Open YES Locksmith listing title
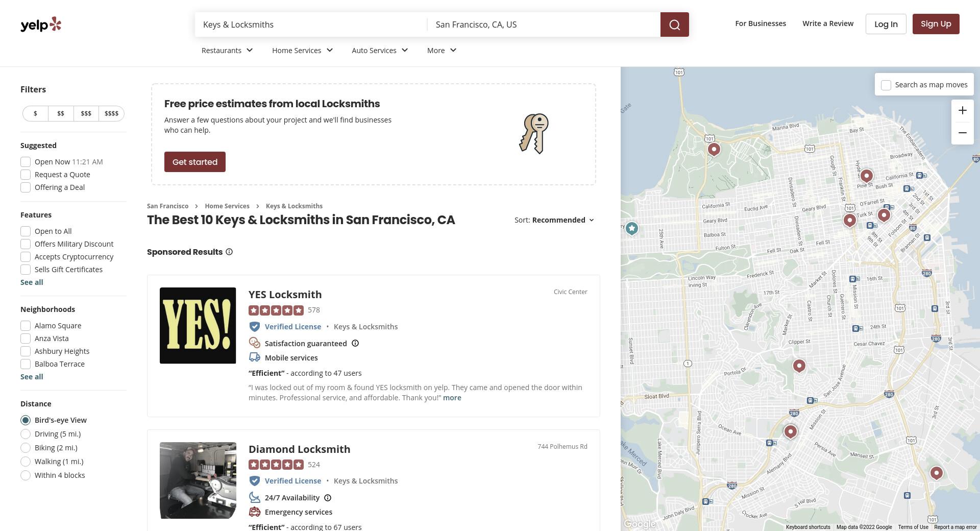This screenshot has height=531, width=980. click(285, 295)
